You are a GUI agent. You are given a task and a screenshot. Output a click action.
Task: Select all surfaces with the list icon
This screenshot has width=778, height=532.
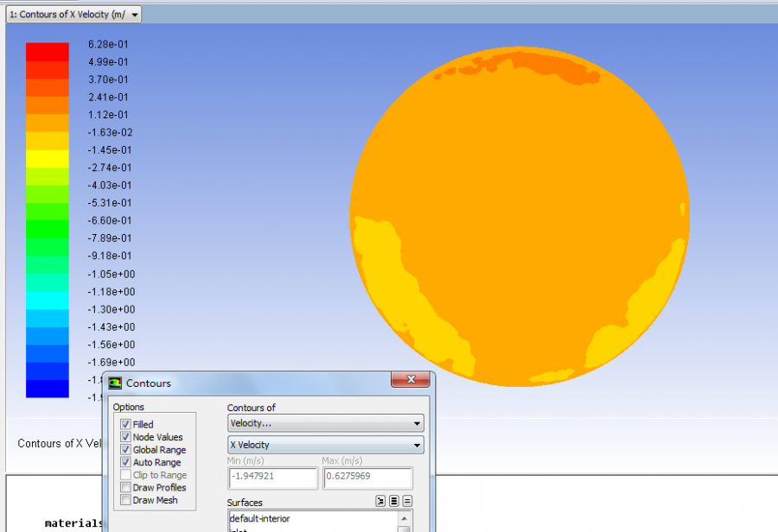394,501
